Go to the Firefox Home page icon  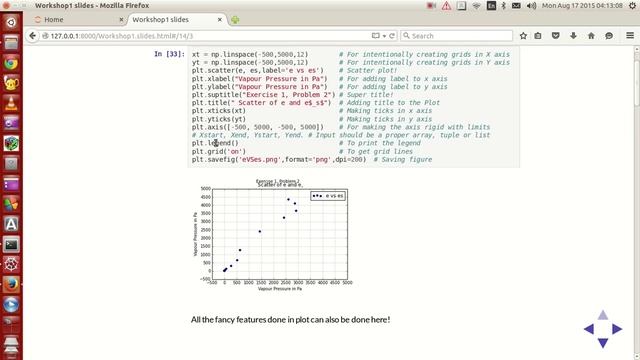[x=591, y=36]
